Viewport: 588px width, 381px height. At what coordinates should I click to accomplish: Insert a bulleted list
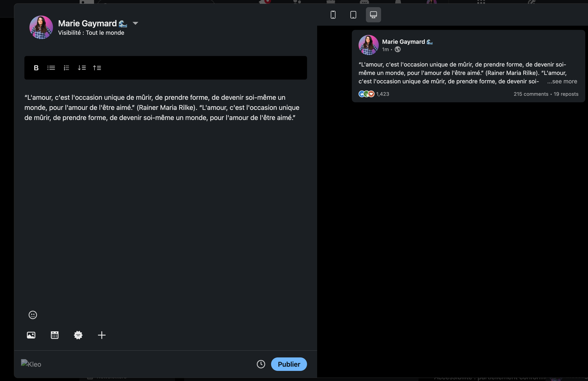[51, 68]
